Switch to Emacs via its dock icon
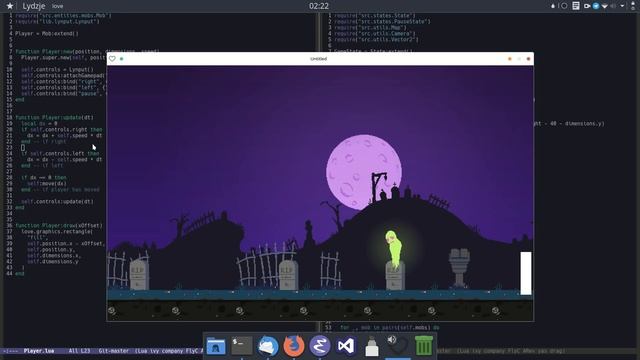 click(x=320, y=346)
